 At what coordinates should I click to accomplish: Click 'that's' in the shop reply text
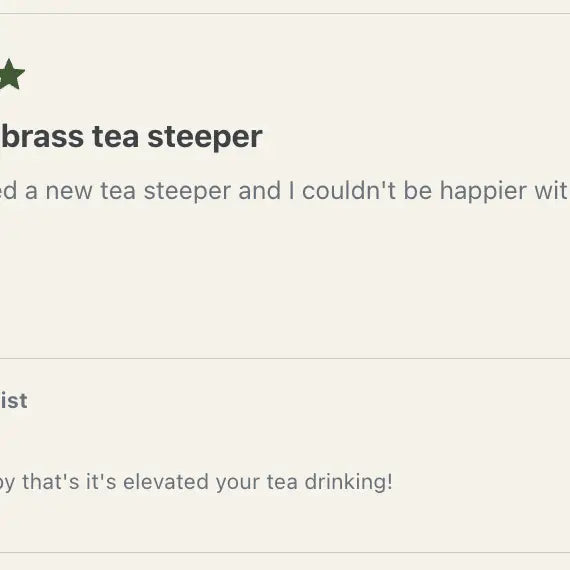[x=51, y=482]
